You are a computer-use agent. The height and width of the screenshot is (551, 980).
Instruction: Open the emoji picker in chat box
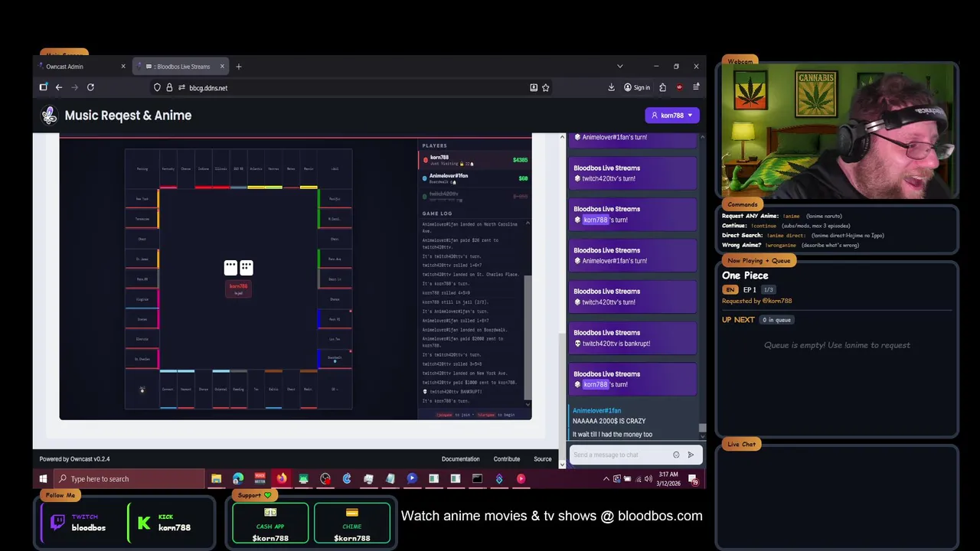(x=676, y=455)
